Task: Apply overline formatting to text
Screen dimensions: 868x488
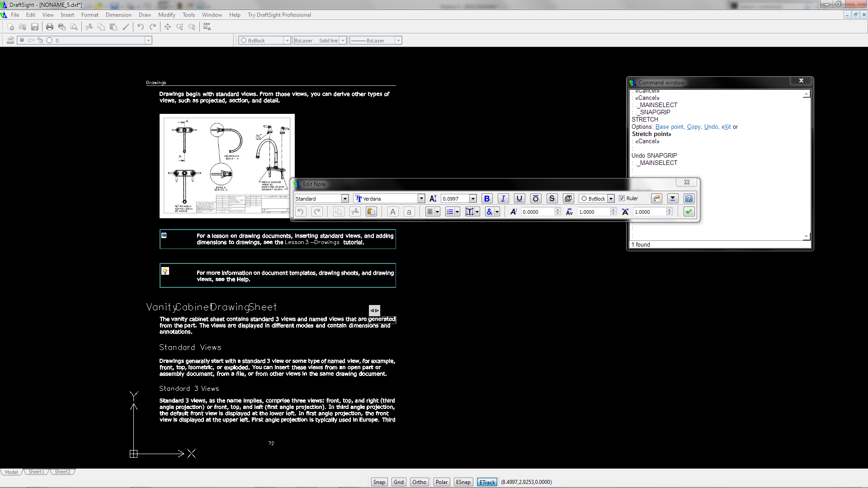Action: 535,198
